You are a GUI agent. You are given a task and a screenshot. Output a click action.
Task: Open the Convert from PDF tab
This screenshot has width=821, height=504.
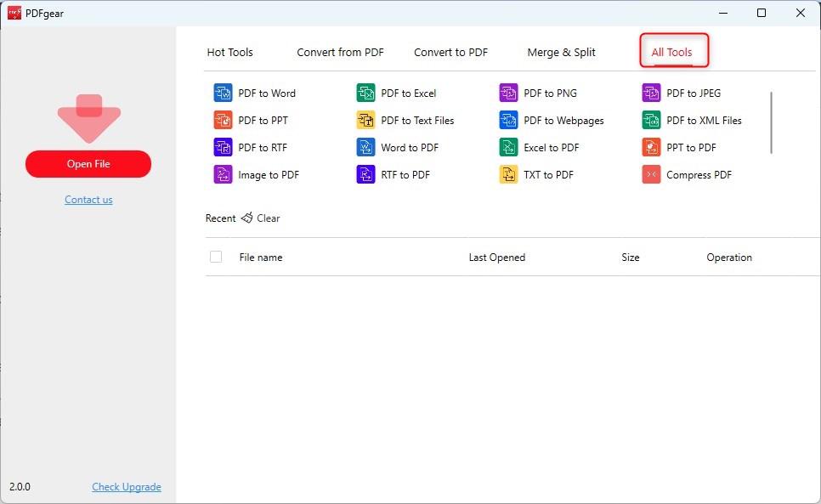[340, 52]
